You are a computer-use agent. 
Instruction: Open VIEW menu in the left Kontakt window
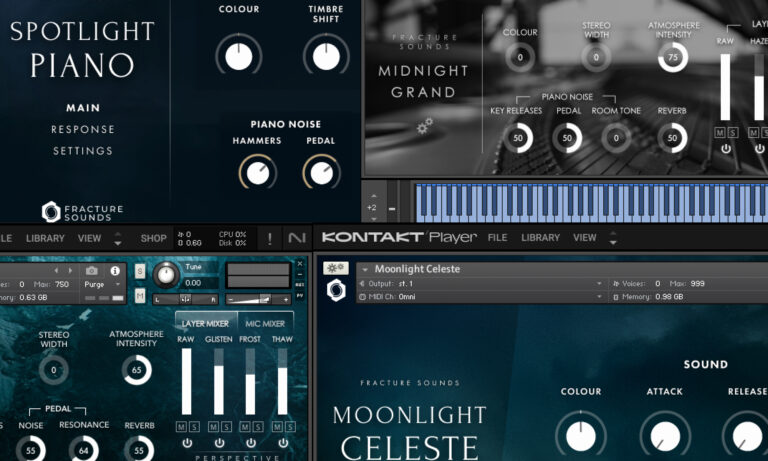[89, 239]
